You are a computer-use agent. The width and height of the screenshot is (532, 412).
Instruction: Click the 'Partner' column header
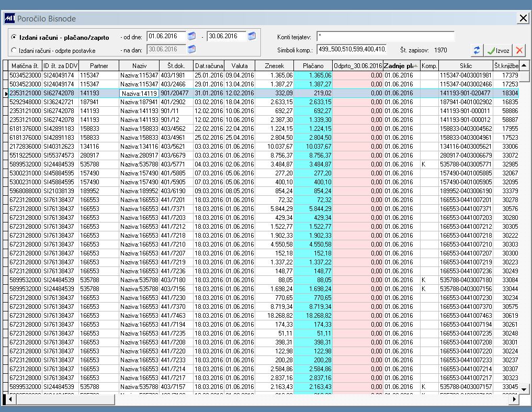(99, 66)
